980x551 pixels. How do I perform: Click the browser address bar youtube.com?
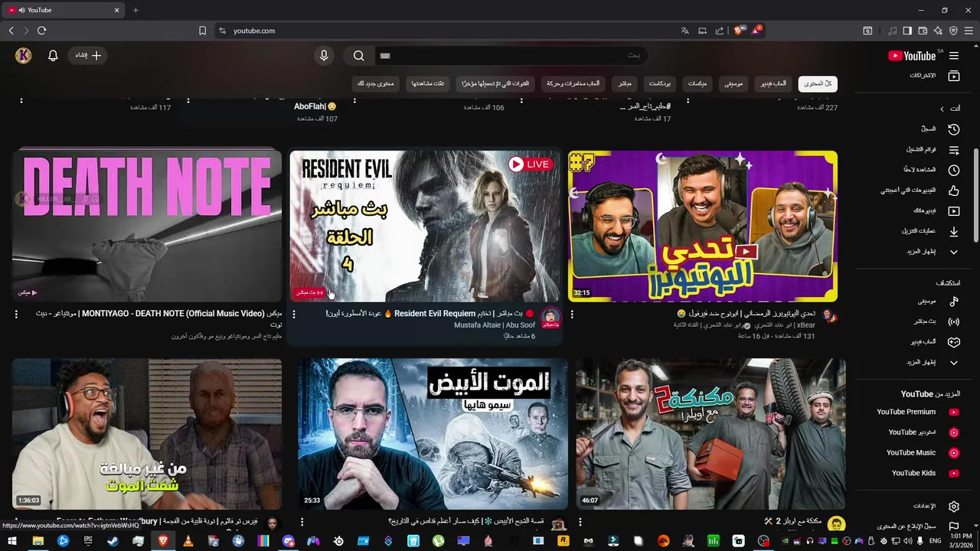(254, 31)
